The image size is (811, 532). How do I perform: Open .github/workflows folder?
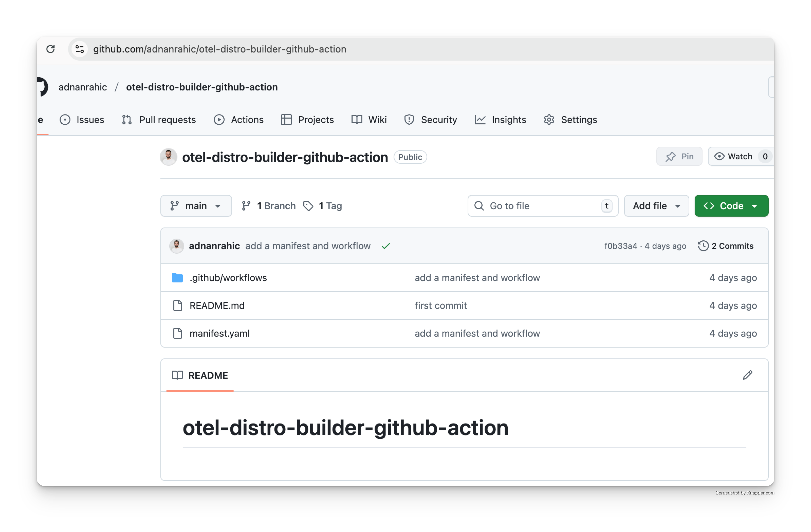[228, 278]
